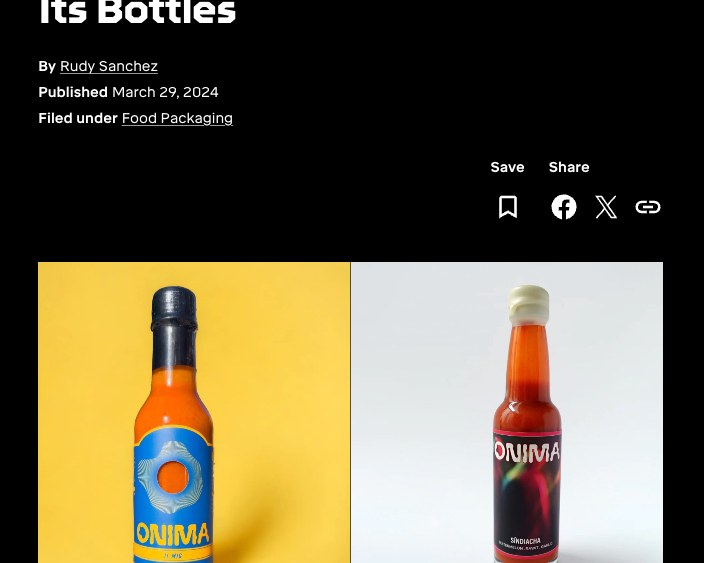This screenshot has height=563, width=704.
Task: Select the March 29, 2024 publish date
Action: click(165, 92)
